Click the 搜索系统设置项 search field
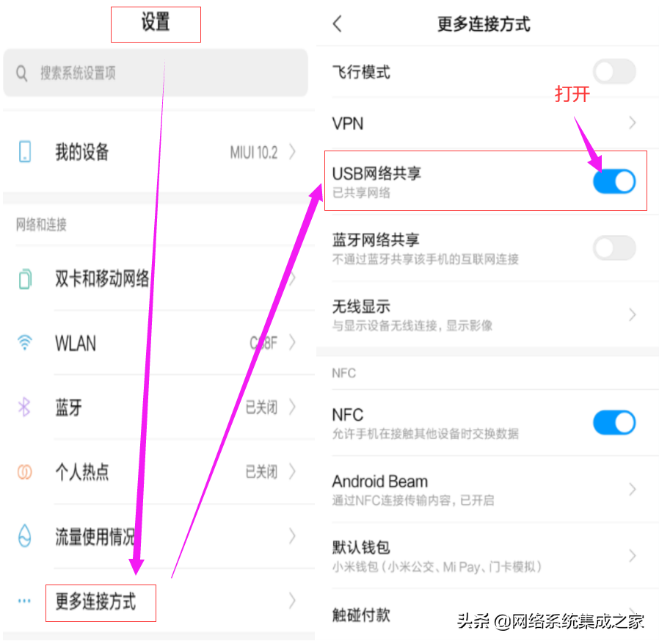The image size is (659, 644). (x=156, y=73)
